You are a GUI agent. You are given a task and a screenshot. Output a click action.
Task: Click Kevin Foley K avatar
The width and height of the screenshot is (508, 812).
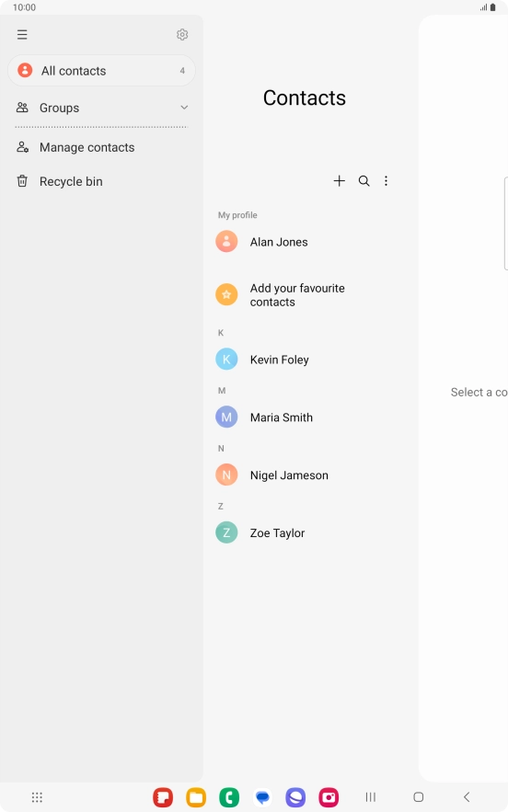pyautogui.click(x=226, y=359)
